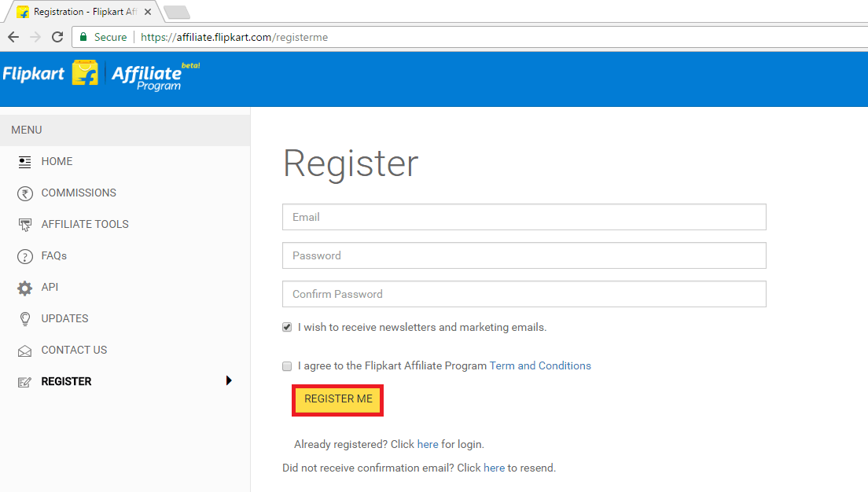This screenshot has height=492, width=868.
Task: Click the green Secure padlock icon
Action: (x=83, y=37)
